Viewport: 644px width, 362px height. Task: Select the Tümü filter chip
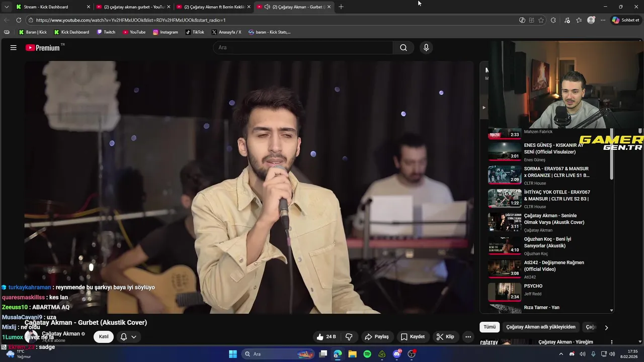[490, 327]
